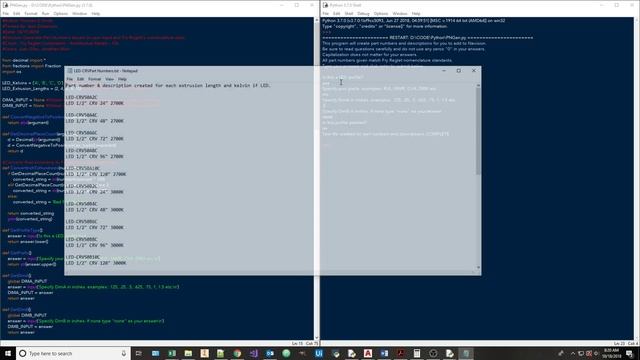Viewport: 640px width, 360px height.
Task: Click the Cortana search box
Action: [73, 353]
